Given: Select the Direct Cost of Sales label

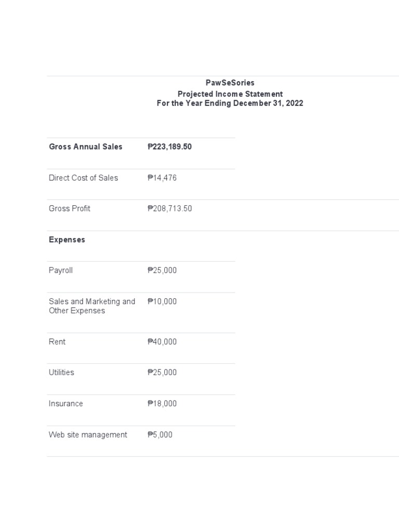Looking at the screenshot, I should [x=83, y=178].
